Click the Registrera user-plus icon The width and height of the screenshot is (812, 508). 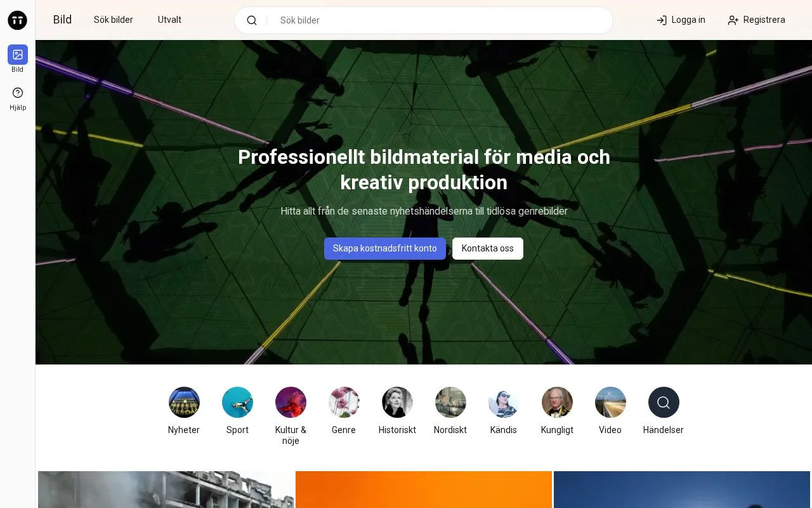[733, 20]
